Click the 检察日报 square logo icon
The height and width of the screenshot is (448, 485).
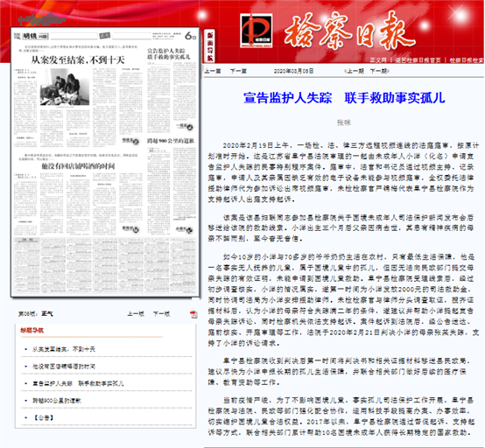tap(257, 31)
